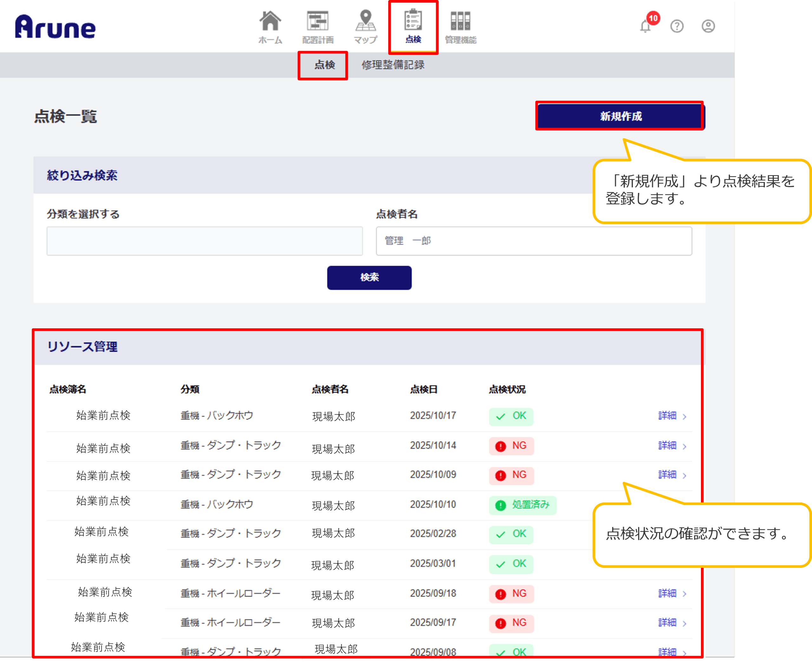Open 詳細 for the 2025/10/17 inspection
The image size is (812, 663).
[x=667, y=416]
